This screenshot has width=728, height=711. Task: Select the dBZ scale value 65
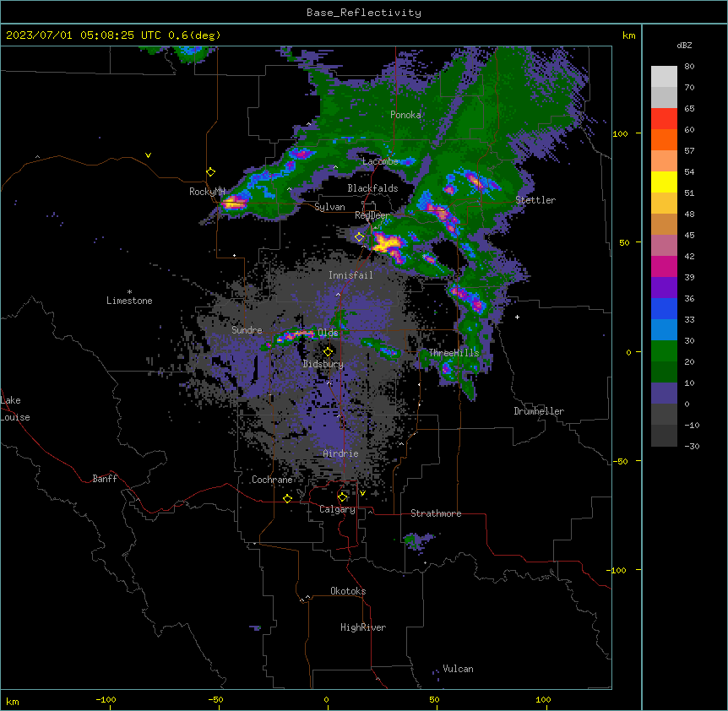(x=689, y=109)
